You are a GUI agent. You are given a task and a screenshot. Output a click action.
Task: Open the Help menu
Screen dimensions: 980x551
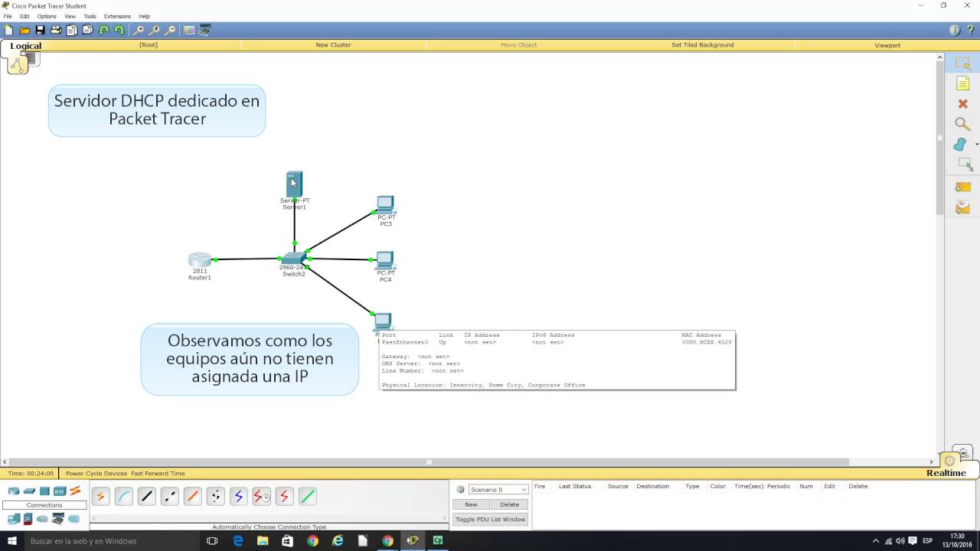point(144,16)
